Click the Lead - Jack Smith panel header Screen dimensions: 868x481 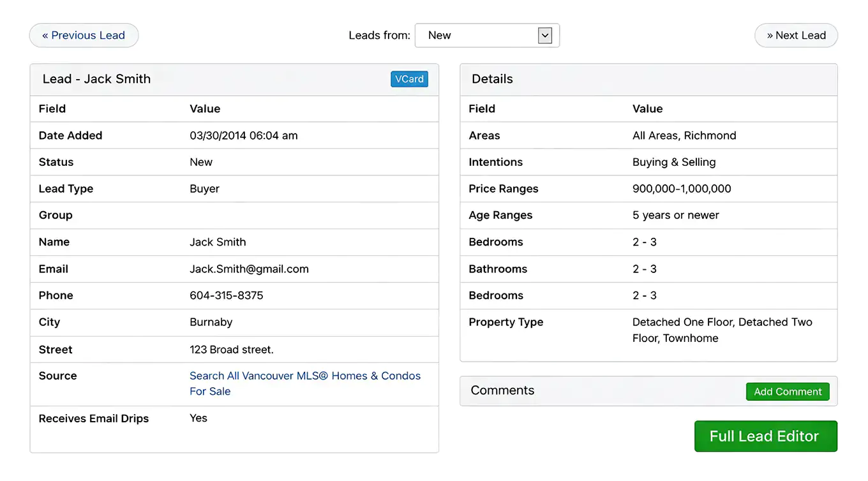pyautogui.click(x=97, y=79)
